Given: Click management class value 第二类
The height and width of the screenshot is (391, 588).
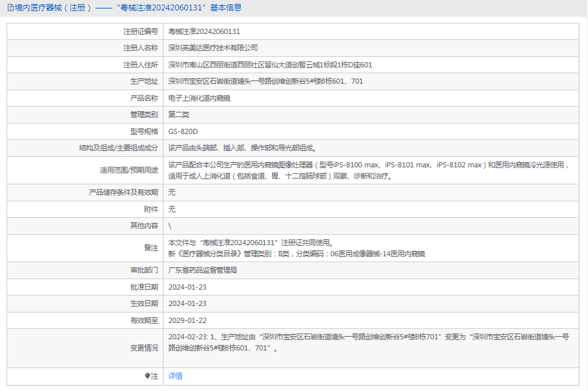Looking at the screenshot, I should pyautogui.click(x=179, y=114).
